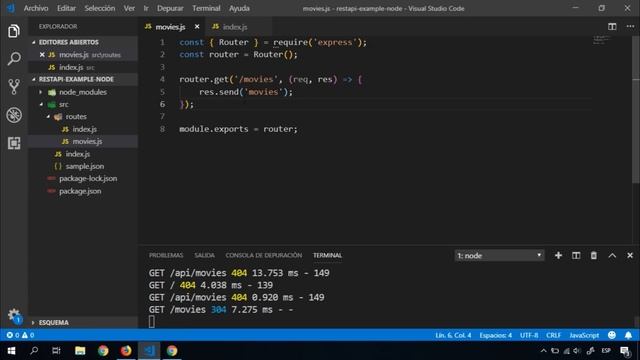This screenshot has height=360, width=640.
Task: Open the Debug view in activity bar
Action: click(14, 115)
